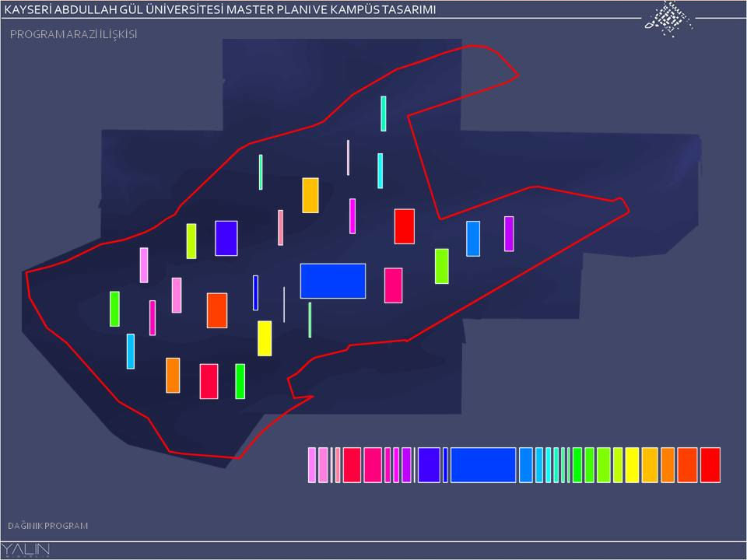
Task: Click the PROGRAM ARAZİ İLİŞKİSİ subtitle
Action: click(74, 35)
